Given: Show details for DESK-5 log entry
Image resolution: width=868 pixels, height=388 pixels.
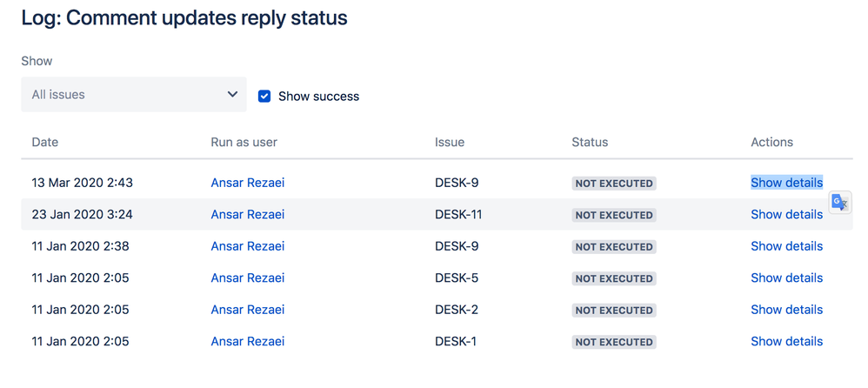Looking at the screenshot, I should tap(786, 278).
